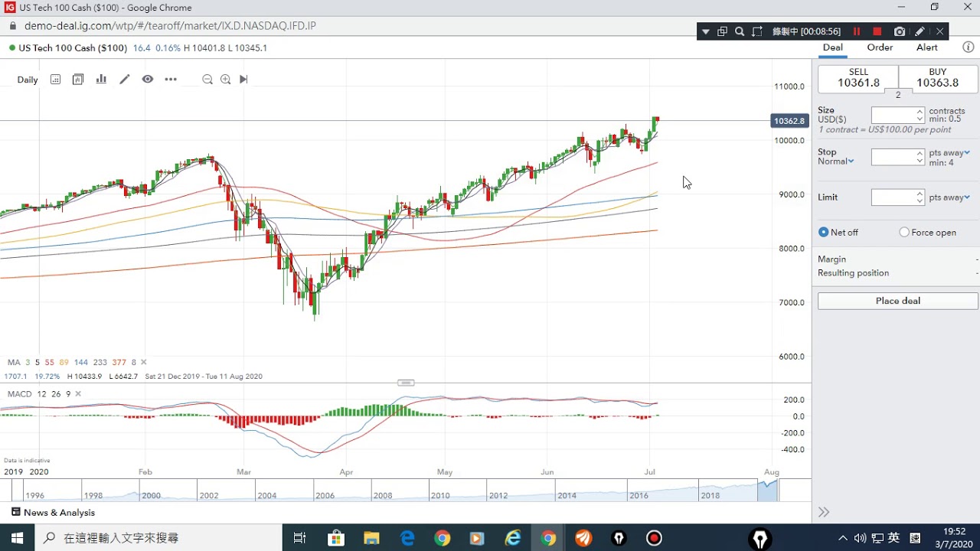Click the historical range navigator highlight
This screenshot has width=980, height=551.
coord(767,491)
